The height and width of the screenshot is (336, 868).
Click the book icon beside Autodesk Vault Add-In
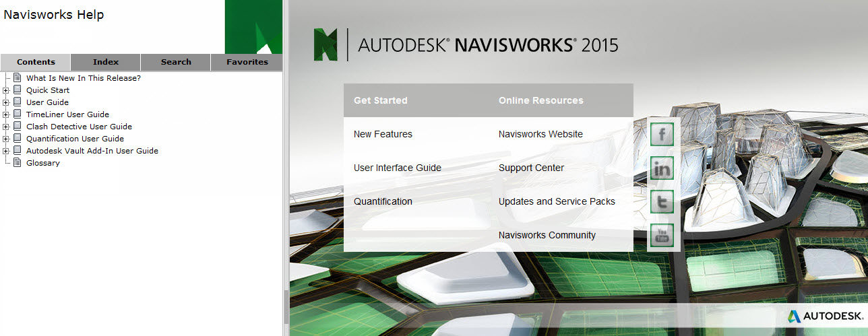click(18, 151)
